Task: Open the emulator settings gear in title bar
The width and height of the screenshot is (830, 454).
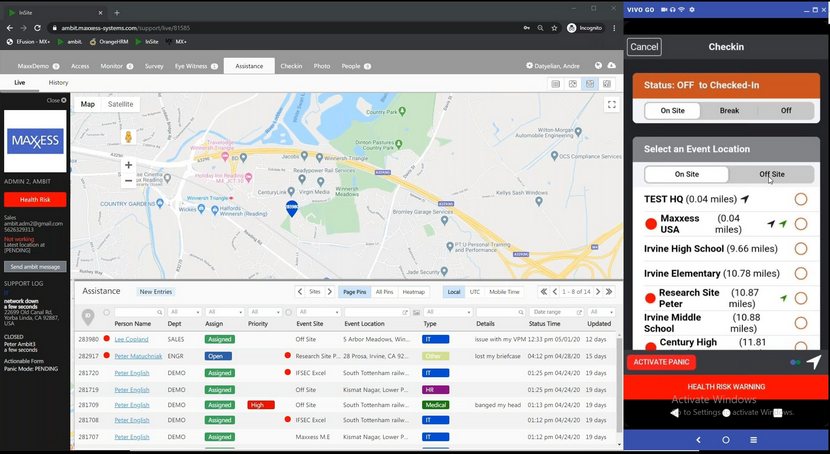Action: pyautogui.click(x=692, y=10)
